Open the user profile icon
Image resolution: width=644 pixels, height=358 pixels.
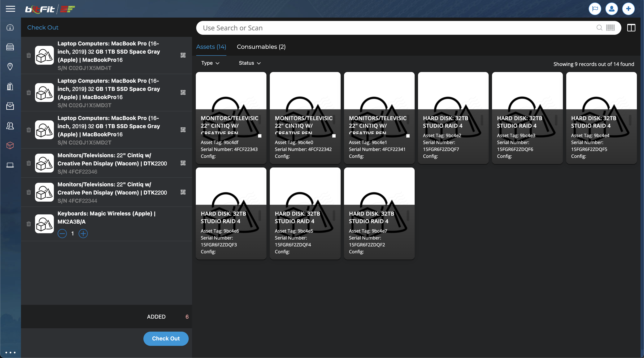coord(612,9)
